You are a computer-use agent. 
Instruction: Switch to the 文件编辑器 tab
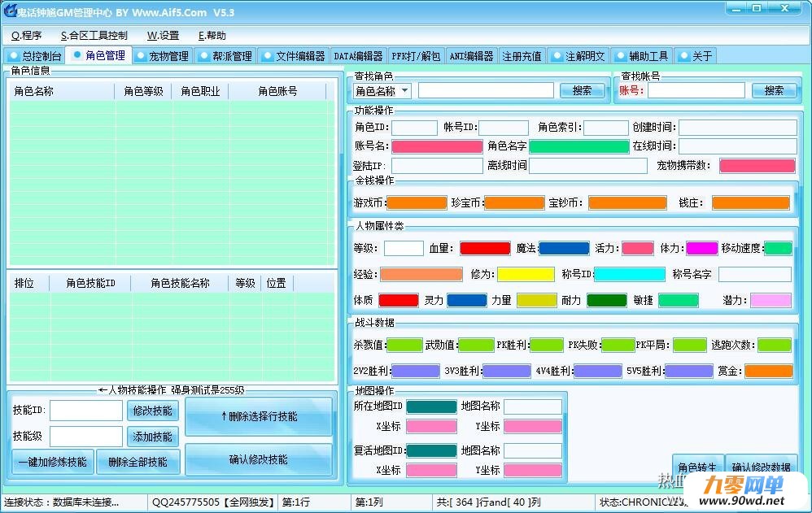point(294,56)
